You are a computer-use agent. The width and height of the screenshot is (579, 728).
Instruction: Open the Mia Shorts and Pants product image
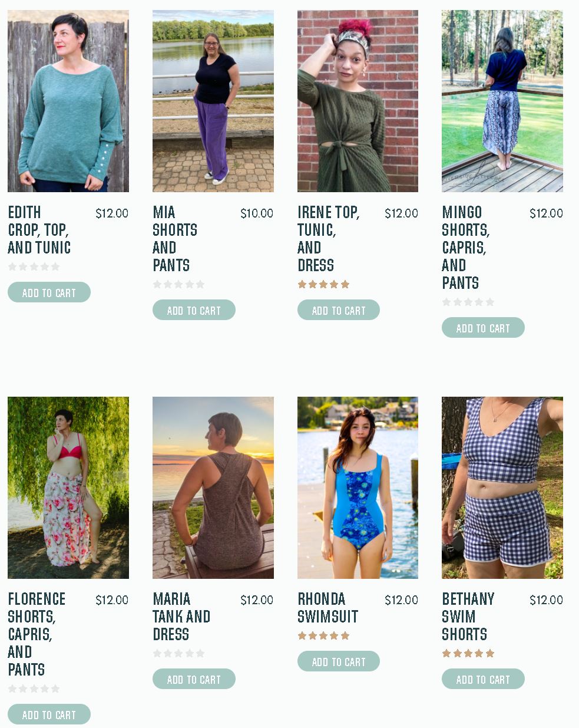tap(213, 101)
